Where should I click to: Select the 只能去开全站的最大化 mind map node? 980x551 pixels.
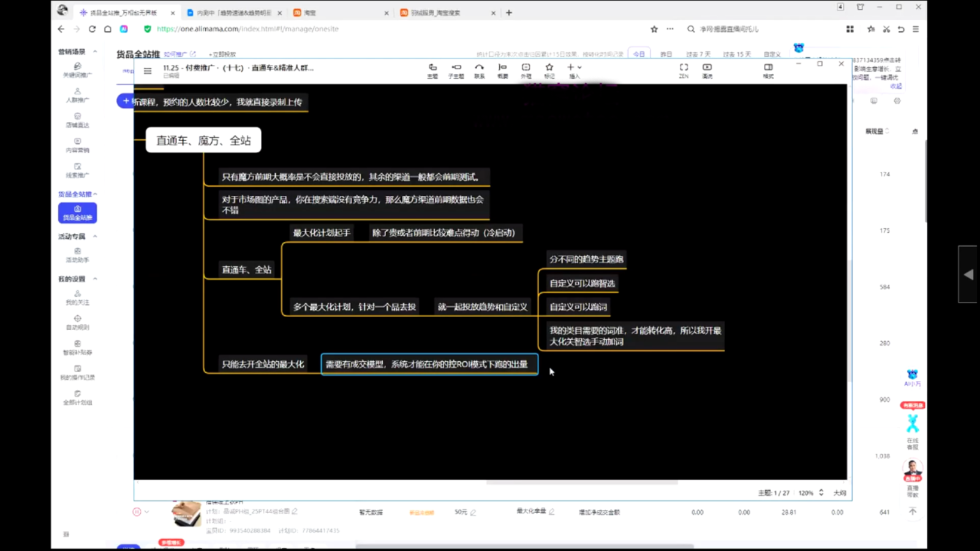262,364
